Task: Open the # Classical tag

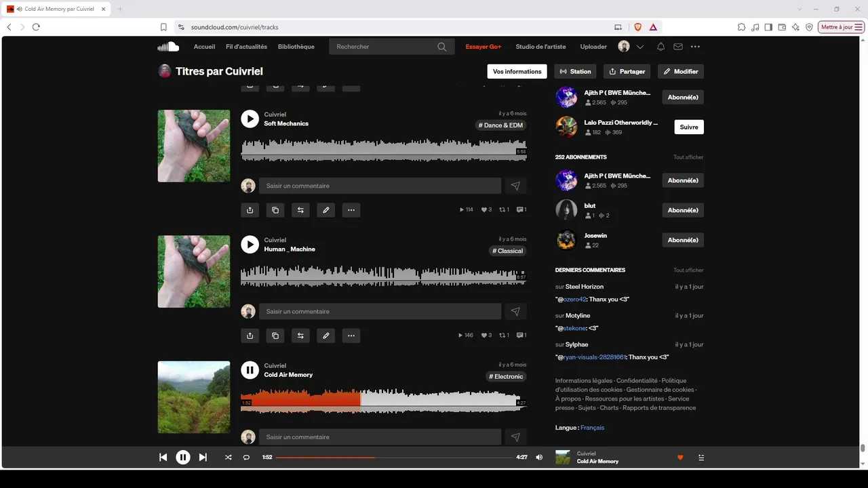Action: pos(507,251)
